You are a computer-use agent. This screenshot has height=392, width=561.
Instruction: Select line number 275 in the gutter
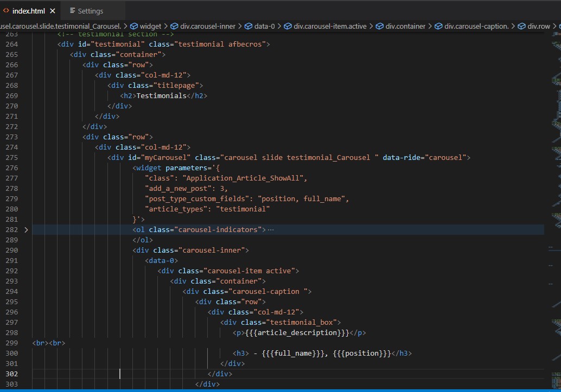click(x=12, y=158)
